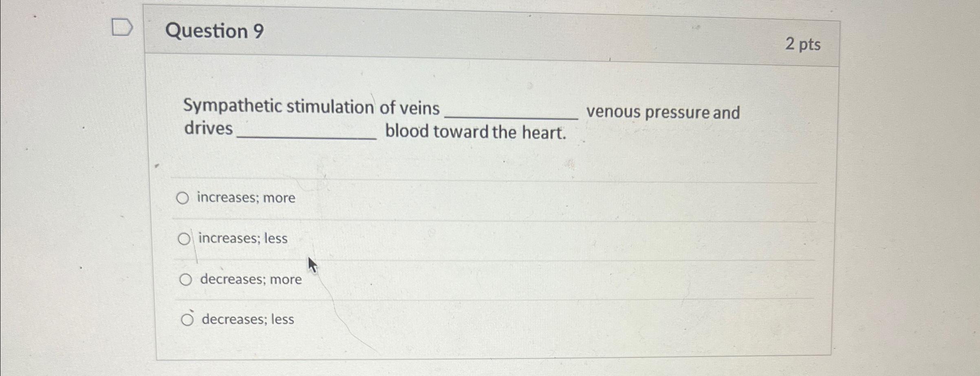The image size is (980, 376).
Task: Select the 'decreases; more' answer option
Action: point(187,279)
